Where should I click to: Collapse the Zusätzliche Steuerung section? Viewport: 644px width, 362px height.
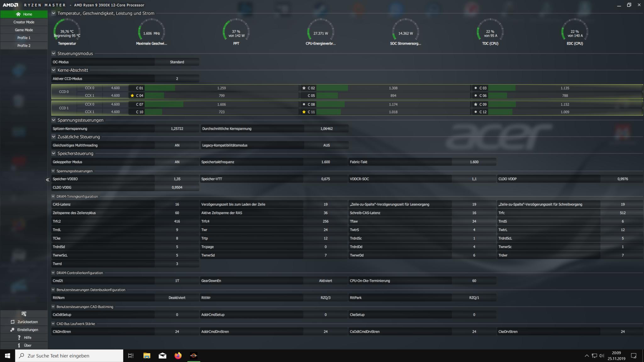click(x=53, y=137)
